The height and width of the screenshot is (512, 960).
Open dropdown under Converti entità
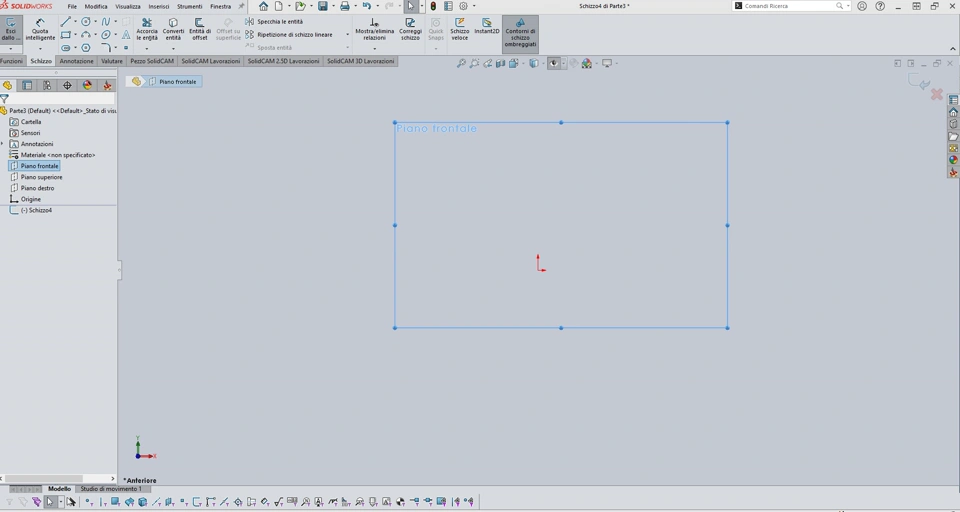point(173,48)
